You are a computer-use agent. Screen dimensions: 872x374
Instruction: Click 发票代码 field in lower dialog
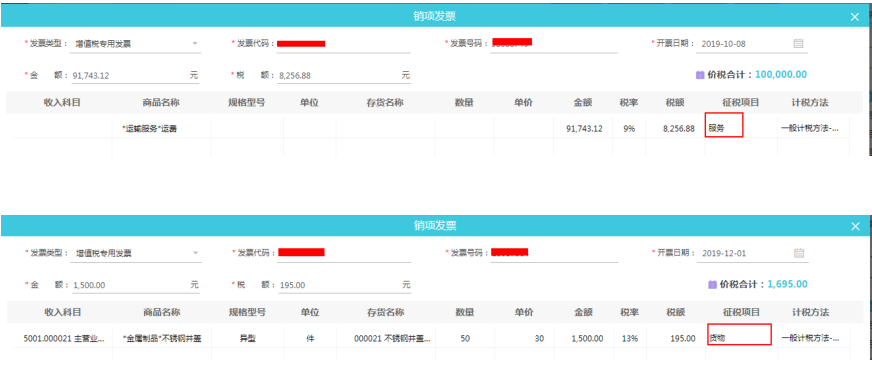[x=345, y=253]
